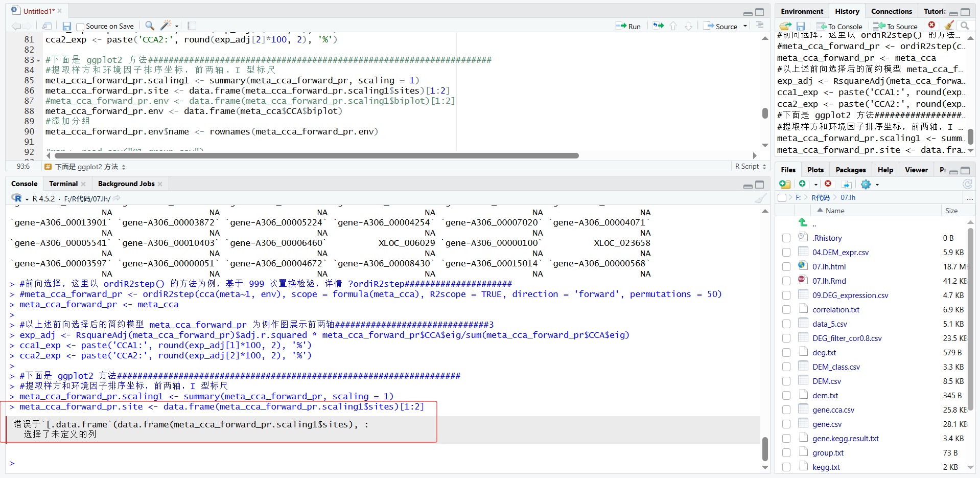Viewport: 980px width, 478px height.
Task: Clear the console with broom icon
Action: tap(760, 198)
